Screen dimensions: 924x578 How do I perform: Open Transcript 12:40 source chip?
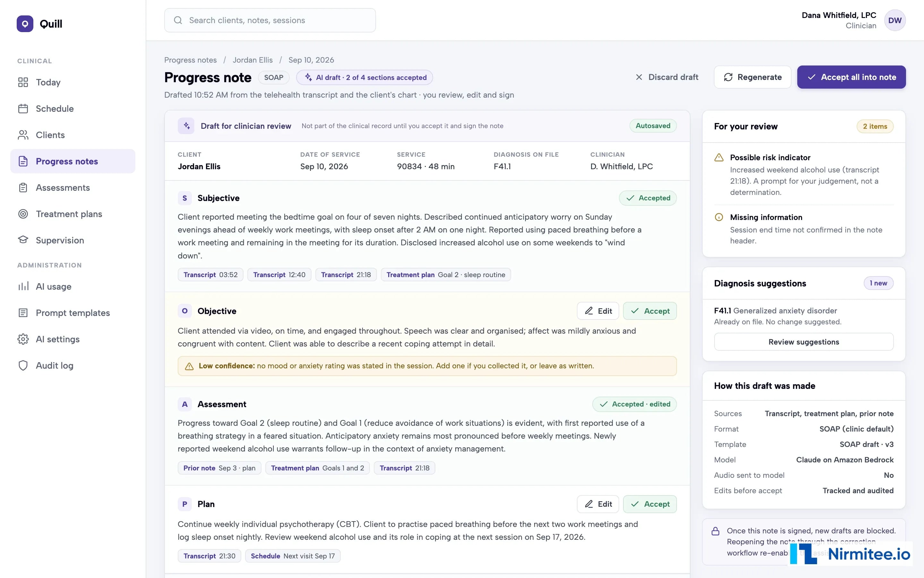click(279, 275)
